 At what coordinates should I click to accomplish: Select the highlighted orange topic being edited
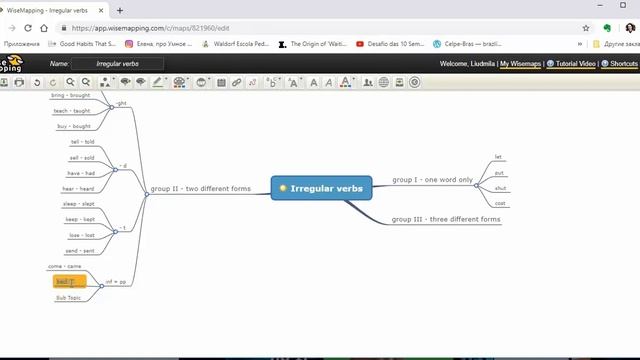pos(69,281)
